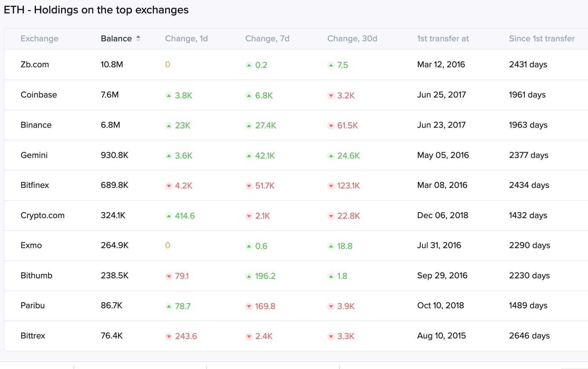588x369 pixels.
Task: Click green up arrow beside Exmo 18.8
Action: pos(331,246)
